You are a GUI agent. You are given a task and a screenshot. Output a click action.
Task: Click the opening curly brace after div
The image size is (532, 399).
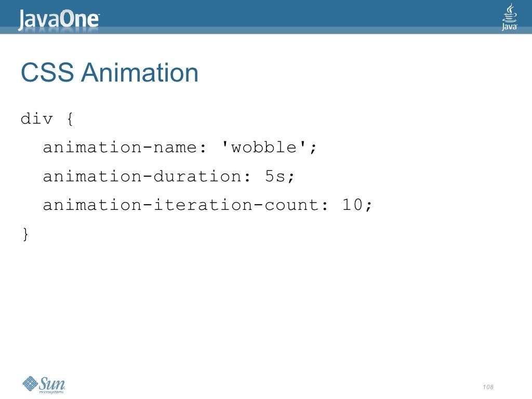click(70, 119)
